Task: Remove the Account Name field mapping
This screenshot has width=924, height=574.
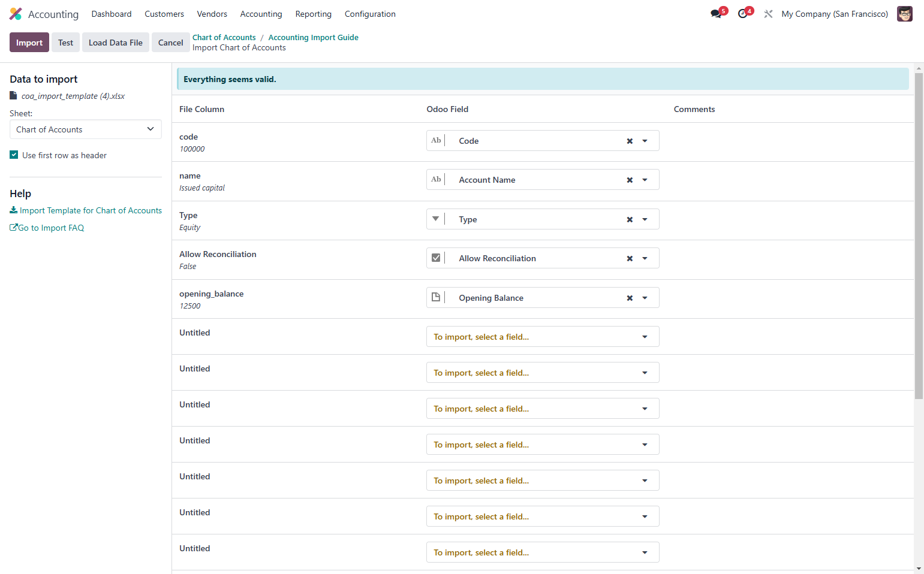Action: point(630,180)
